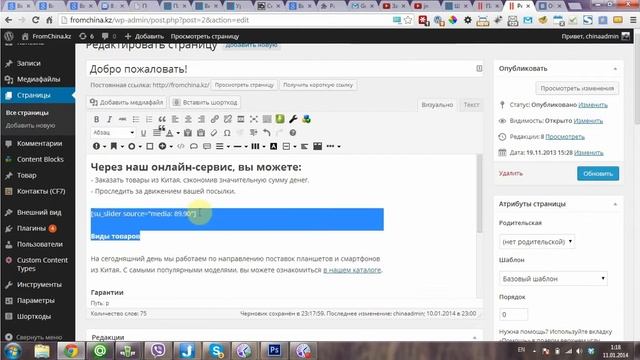Format the selection as a blockquote
Screen dimensions: 640x360
(x=162, y=119)
